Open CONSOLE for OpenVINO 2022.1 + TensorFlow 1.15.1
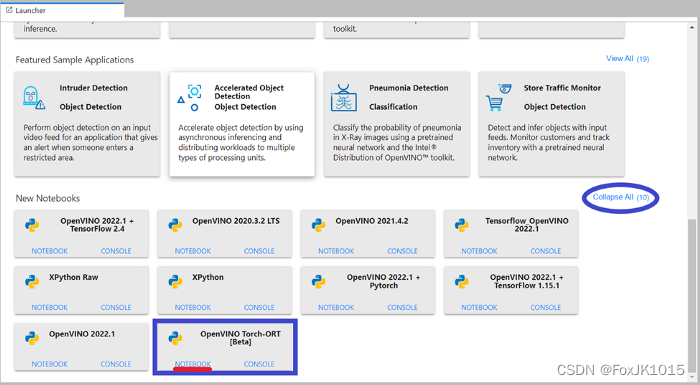Screen dimensions: 700x385 tap(546, 307)
